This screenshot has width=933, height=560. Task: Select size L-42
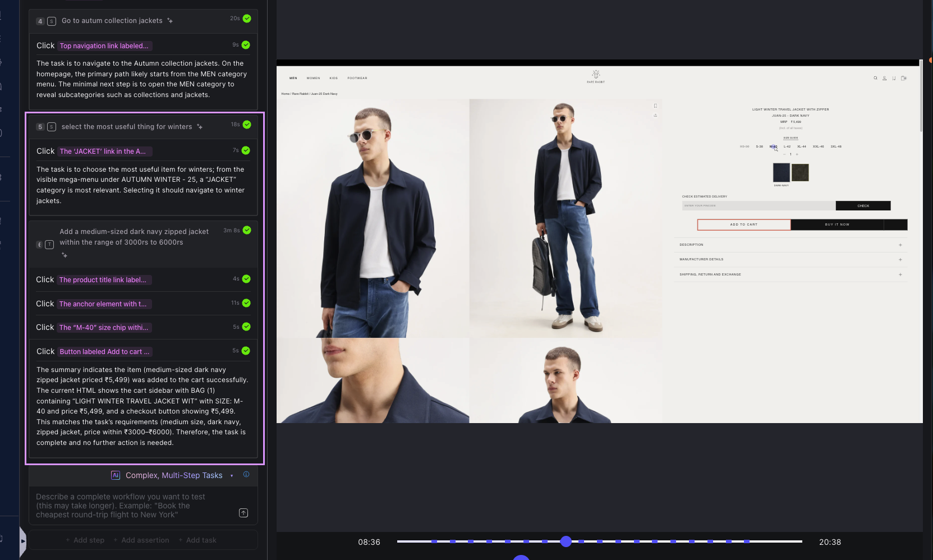pyautogui.click(x=787, y=146)
